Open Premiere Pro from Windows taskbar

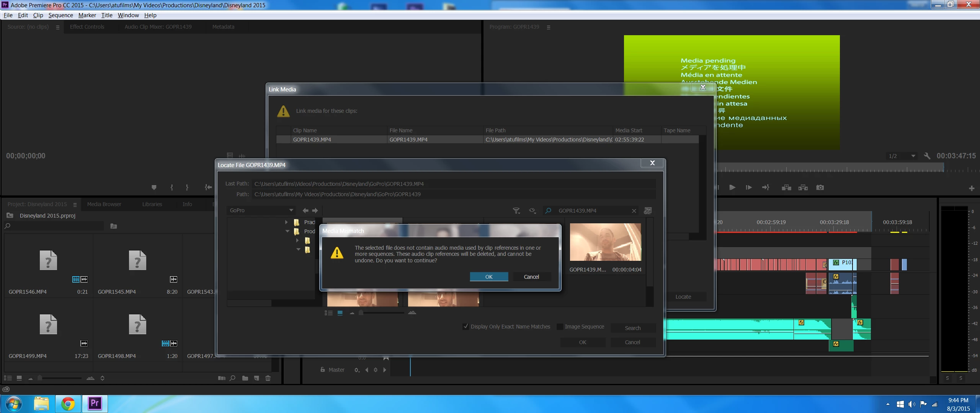point(95,403)
